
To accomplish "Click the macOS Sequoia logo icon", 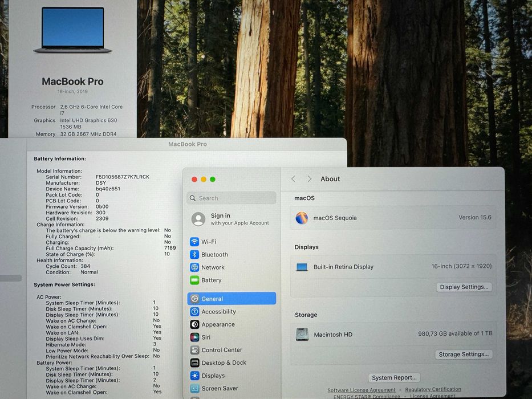I will tap(302, 218).
